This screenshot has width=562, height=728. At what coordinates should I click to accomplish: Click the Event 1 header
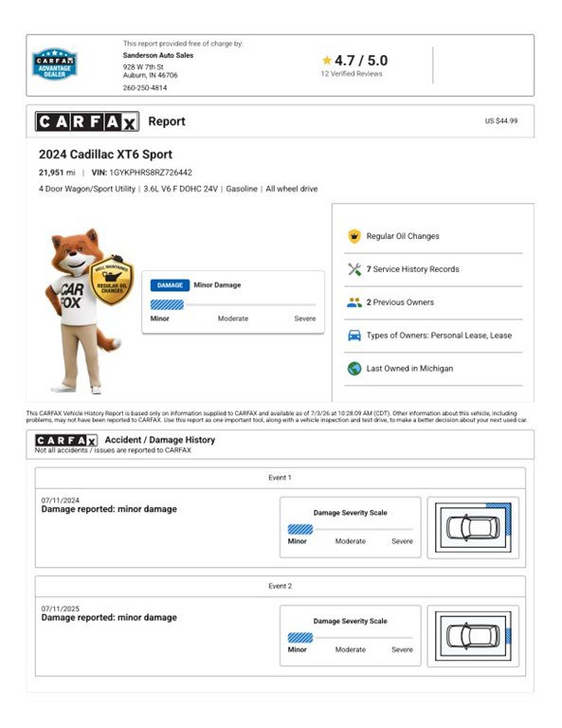[x=281, y=478]
